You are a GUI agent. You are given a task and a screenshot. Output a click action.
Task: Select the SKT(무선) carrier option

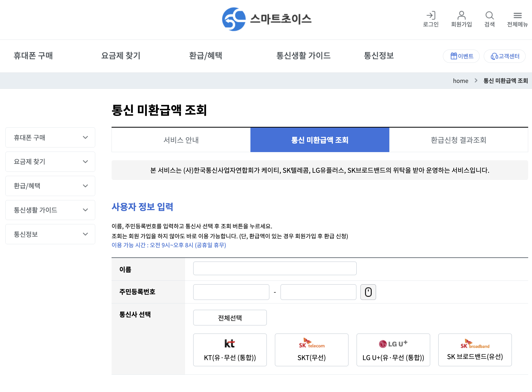(312, 350)
